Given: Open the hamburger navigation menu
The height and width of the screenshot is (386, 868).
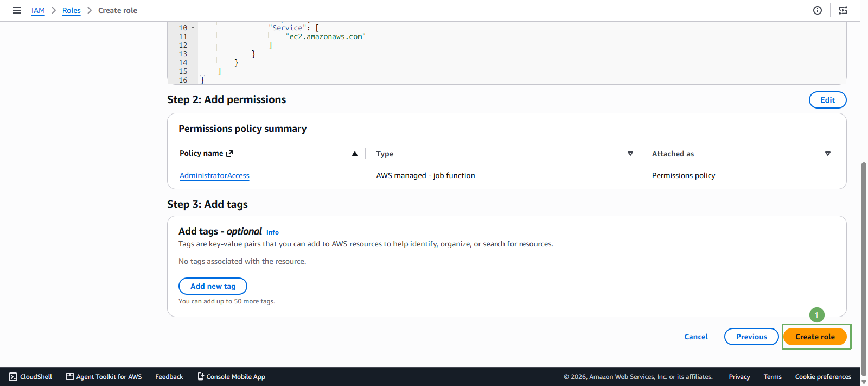Looking at the screenshot, I should pos(17,10).
